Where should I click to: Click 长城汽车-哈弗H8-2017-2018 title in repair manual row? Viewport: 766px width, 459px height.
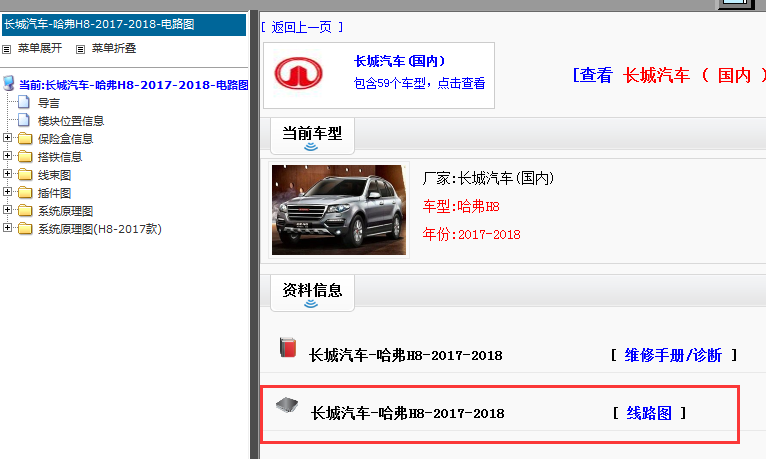point(405,355)
